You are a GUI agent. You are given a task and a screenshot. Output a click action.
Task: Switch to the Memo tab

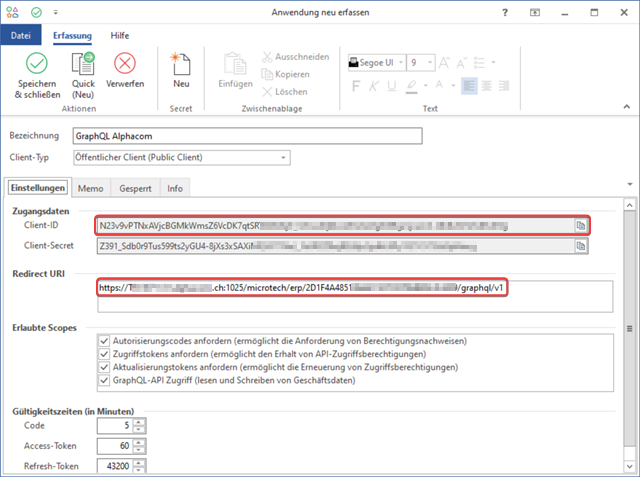91,189
